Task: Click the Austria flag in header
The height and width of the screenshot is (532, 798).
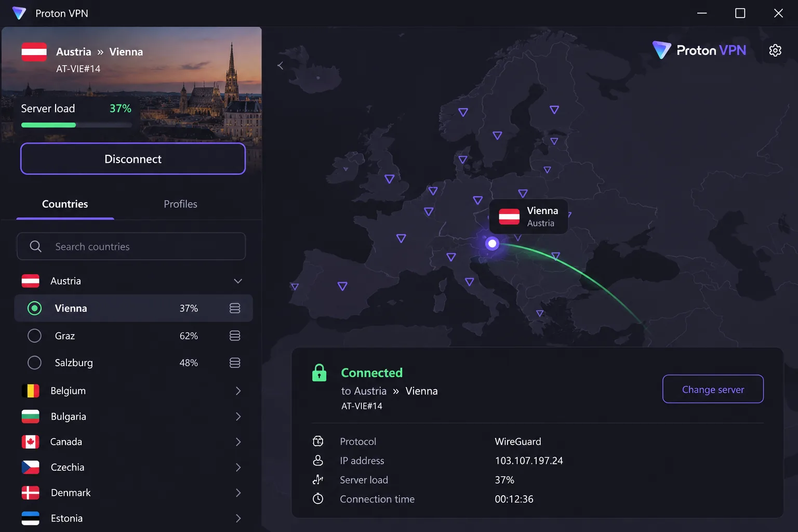Action: click(34, 52)
